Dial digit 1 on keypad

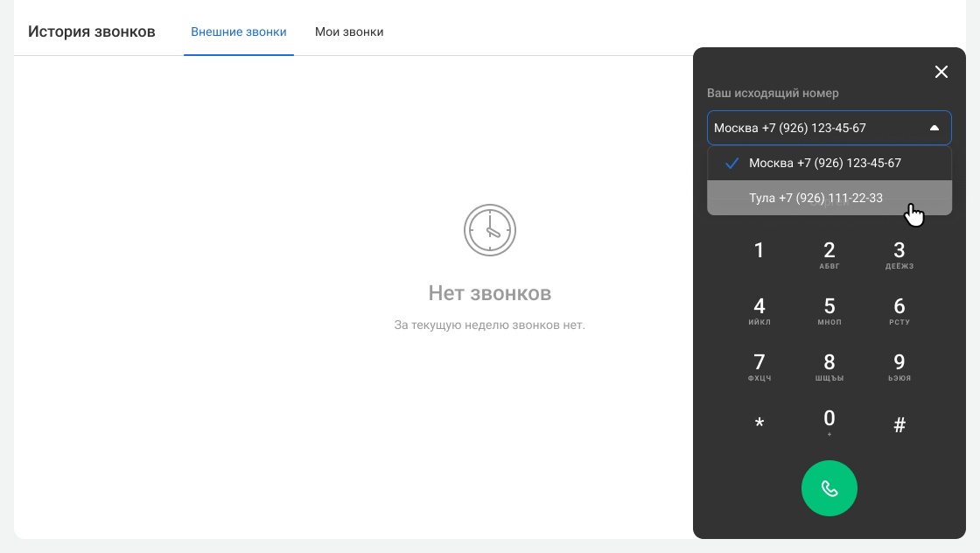point(759,251)
